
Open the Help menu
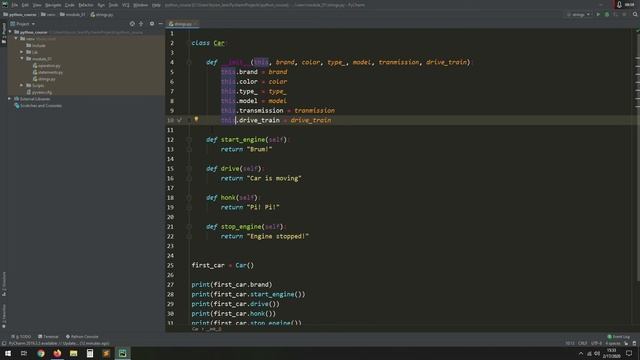pos(156,5)
